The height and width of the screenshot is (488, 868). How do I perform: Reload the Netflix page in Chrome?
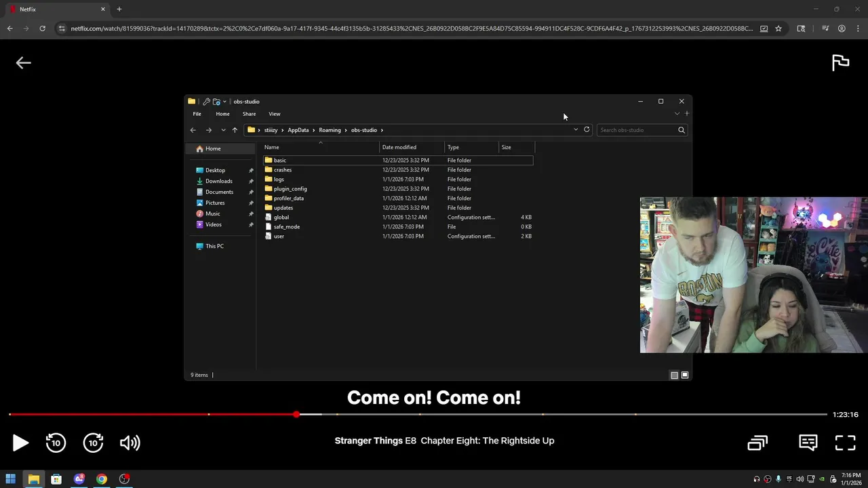click(x=42, y=28)
